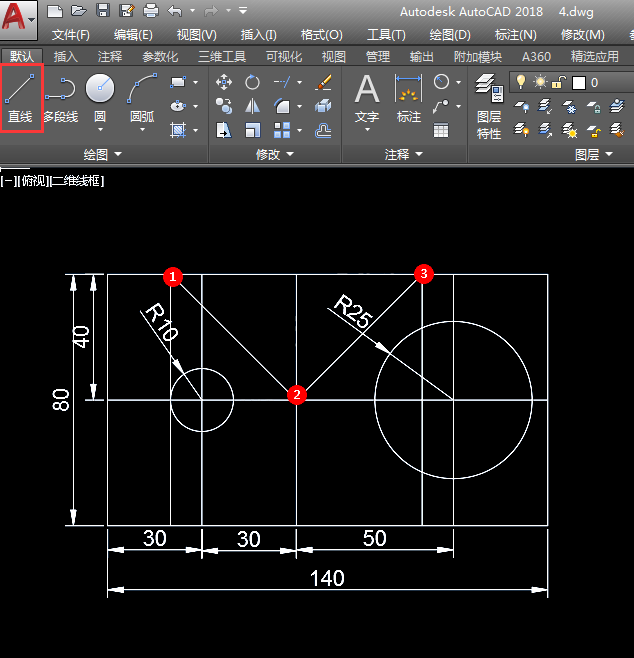
Task: Select the Mirror tool icon
Action: 253,106
